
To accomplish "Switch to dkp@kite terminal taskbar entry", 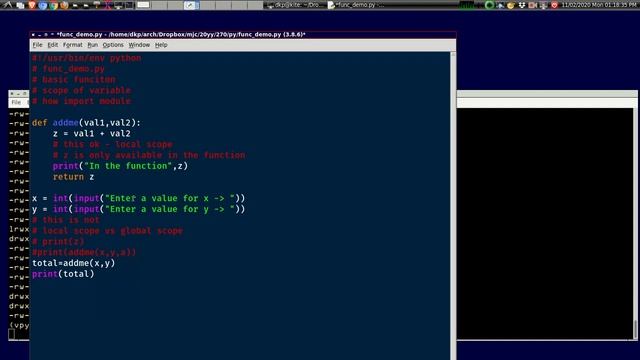I will coord(295,5).
